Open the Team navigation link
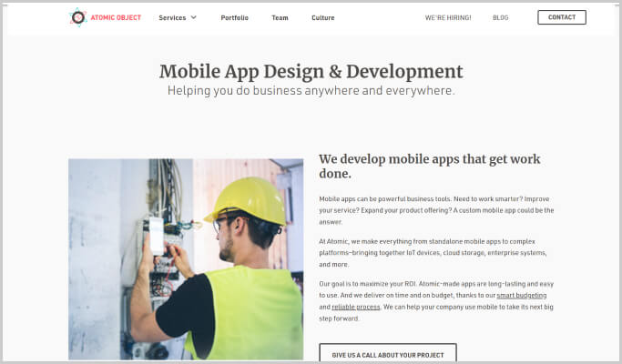Screen dimensions: 622x364 coord(280,17)
